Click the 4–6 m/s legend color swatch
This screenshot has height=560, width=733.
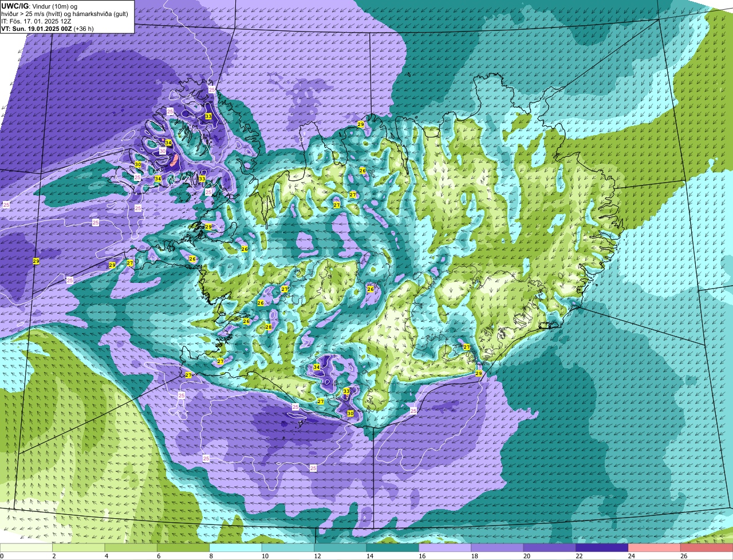pyautogui.click(x=131, y=547)
